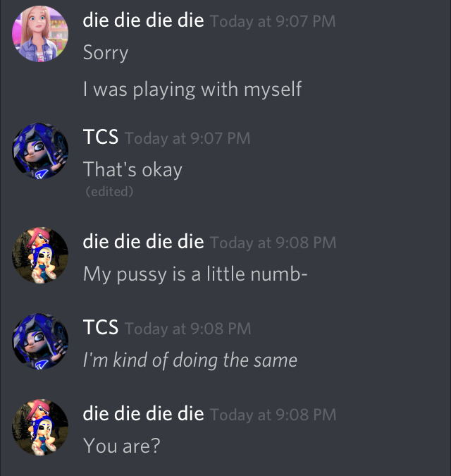The height and width of the screenshot is (476, 451).
Task: Click TCS username above "That's okay"
Action: [101, 137]
